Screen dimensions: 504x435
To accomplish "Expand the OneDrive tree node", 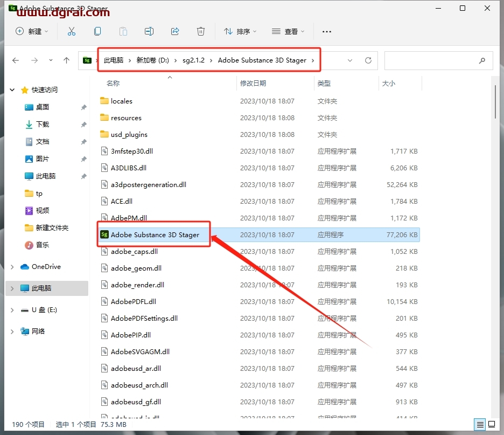I will [x=12, y=267].
